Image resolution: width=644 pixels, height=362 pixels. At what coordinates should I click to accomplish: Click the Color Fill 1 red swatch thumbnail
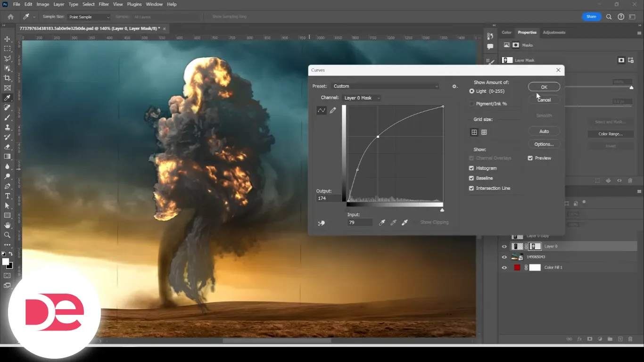pyautogui.click(x=517, y=268)
